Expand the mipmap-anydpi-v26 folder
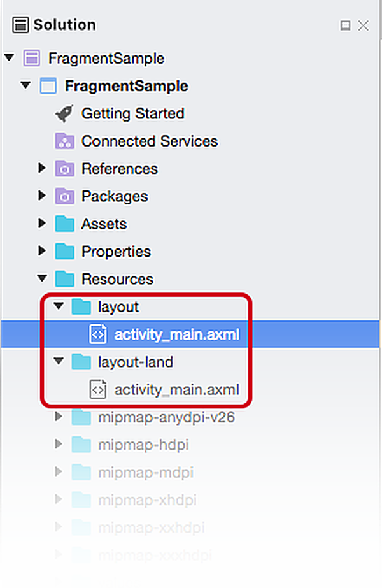This screenshot has width=382, height=588. click(59, 417)
